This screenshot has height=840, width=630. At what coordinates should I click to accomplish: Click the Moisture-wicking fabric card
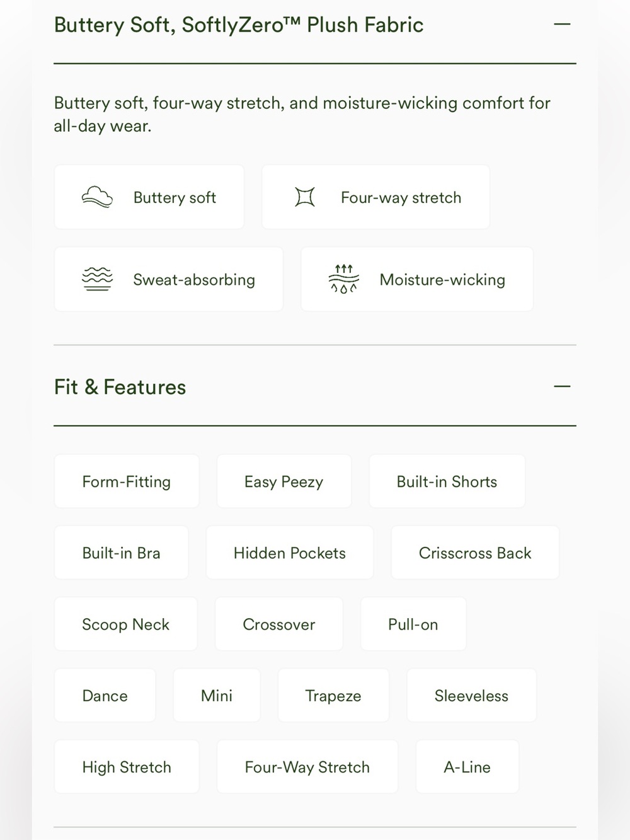417,279
